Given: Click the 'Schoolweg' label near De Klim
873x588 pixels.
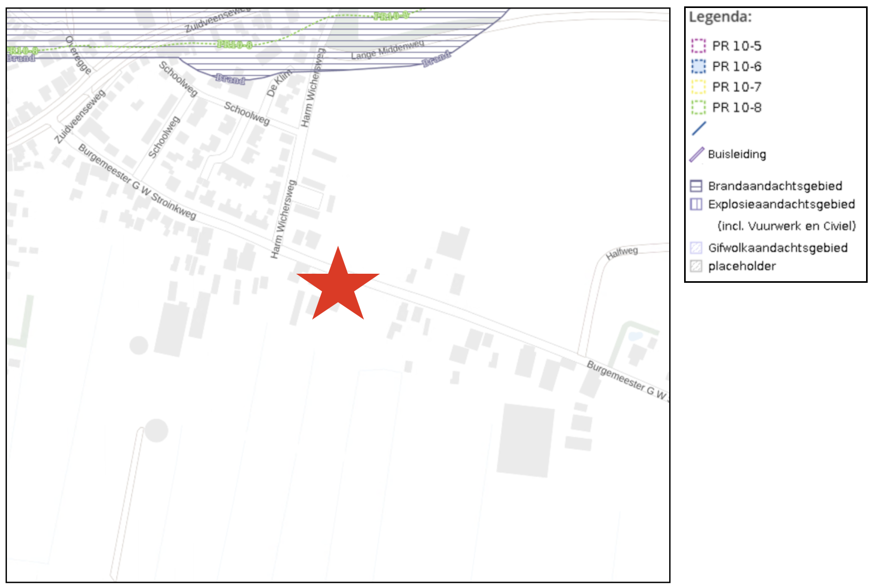Looking at the screenshot, I should point(247,113).
